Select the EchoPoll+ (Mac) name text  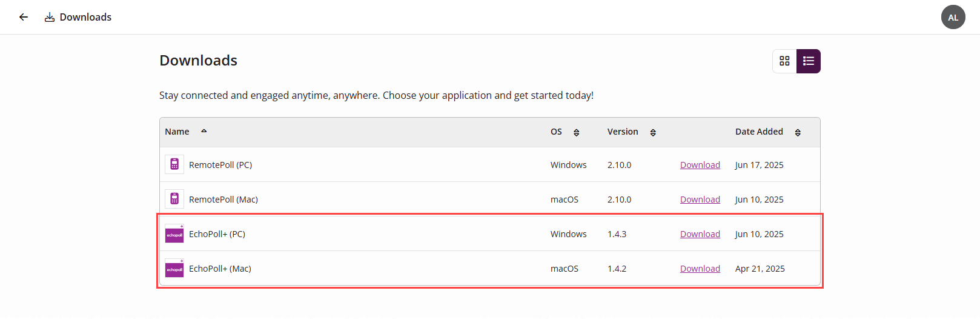click(220, 269)
